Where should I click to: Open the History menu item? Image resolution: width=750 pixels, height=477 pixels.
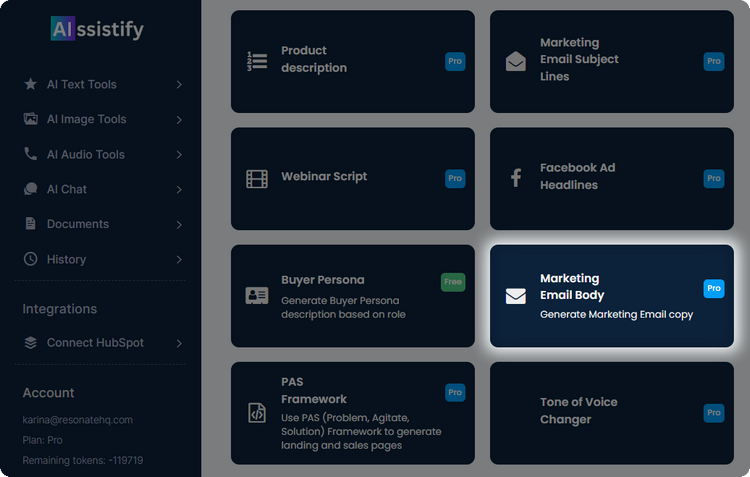click(x=66, y=259)
